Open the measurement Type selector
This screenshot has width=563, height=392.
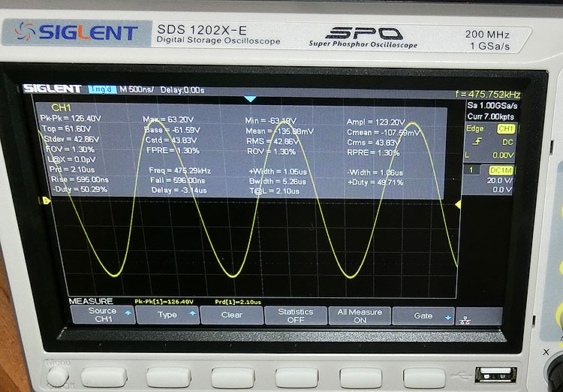click(x=167, y=315)
